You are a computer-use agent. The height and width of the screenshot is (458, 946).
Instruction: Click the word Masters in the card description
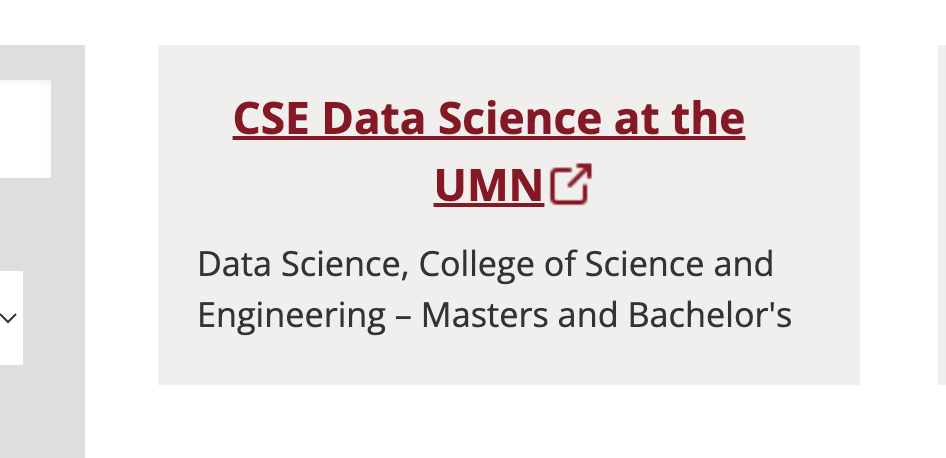click(484, 315)
